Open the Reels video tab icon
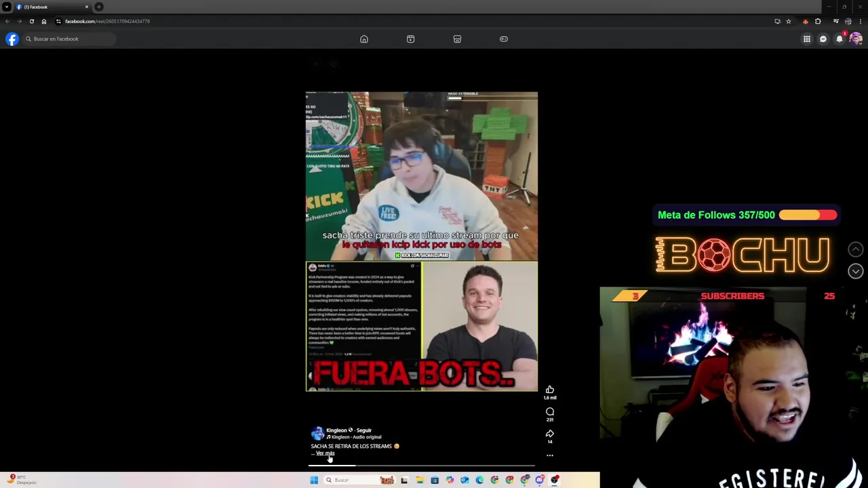Image resolution: width=868 pixels, height=488 pixels. (410, 39)
